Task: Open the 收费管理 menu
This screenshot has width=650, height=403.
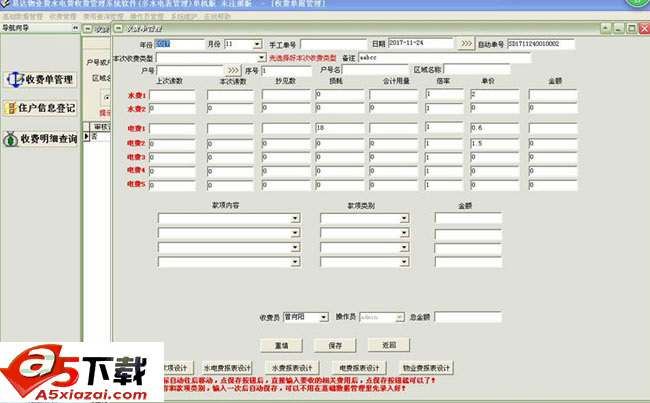Action: tap(63, 17)
